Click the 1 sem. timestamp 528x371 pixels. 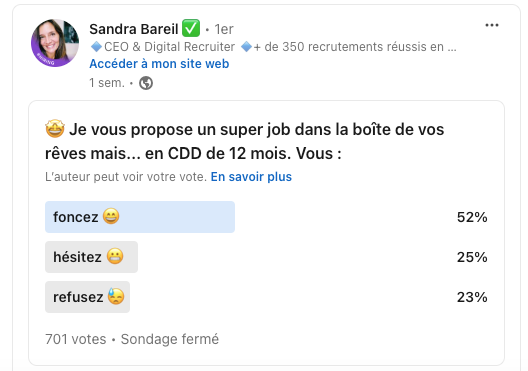click(107, 82)
